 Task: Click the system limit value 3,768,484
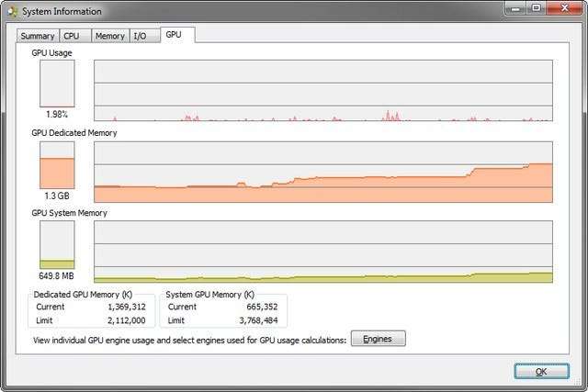(259, 320)
